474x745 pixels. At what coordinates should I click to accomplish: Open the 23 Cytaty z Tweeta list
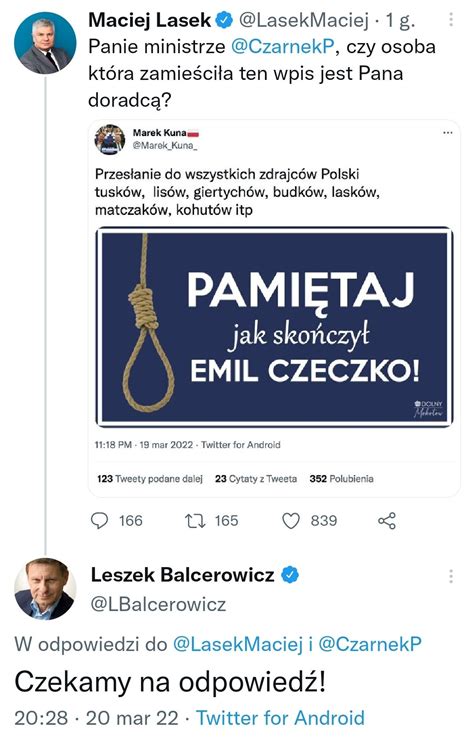(256, 478)
